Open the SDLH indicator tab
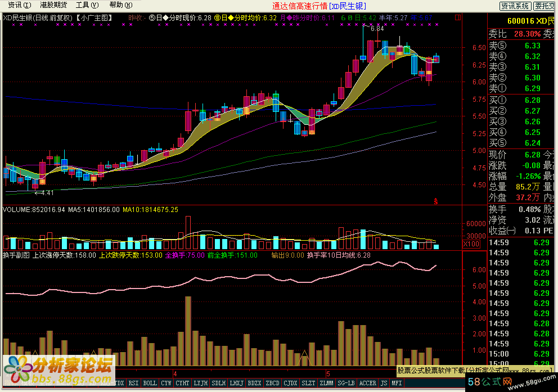Screen dimensions: 558x392 click(218, 383)
